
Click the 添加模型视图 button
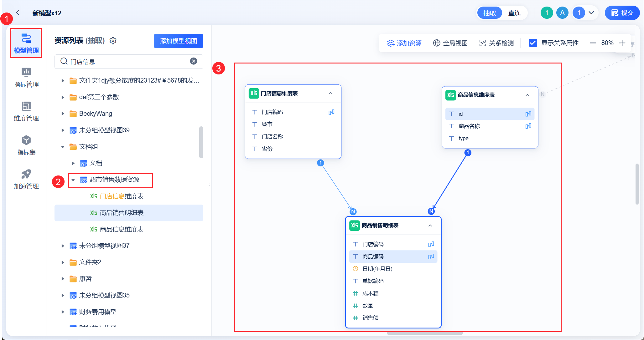(x=178, y=41)
